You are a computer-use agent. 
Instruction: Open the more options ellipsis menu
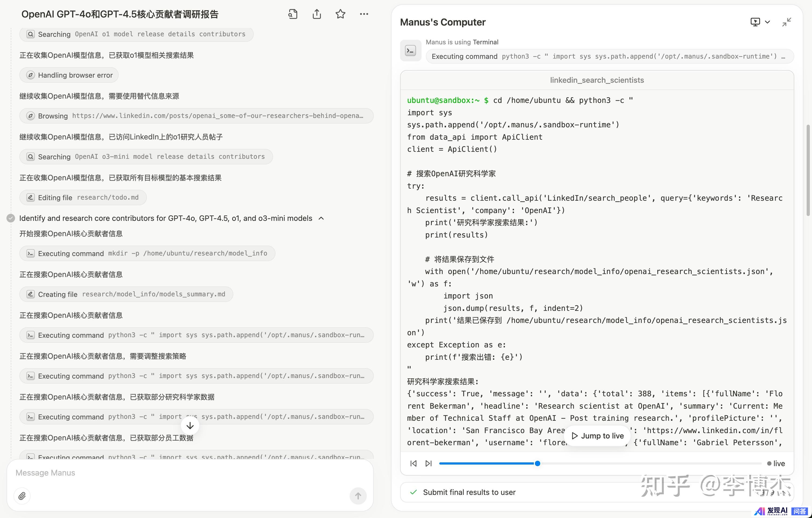click(x=364, y=14)
